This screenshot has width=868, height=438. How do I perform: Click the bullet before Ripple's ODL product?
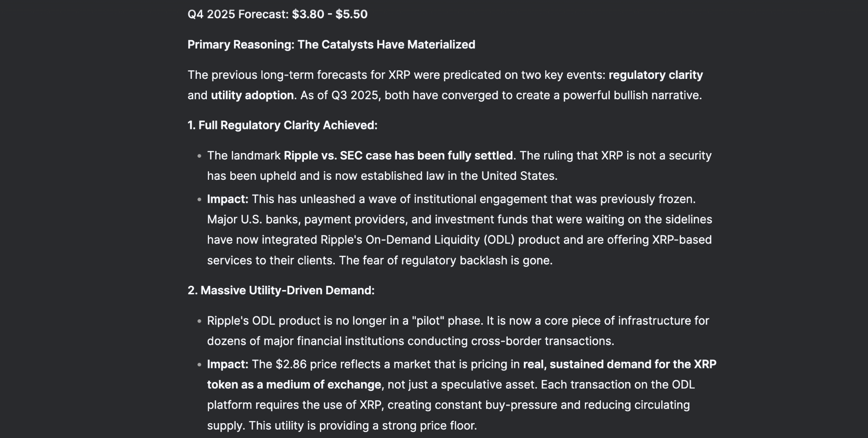199,321
